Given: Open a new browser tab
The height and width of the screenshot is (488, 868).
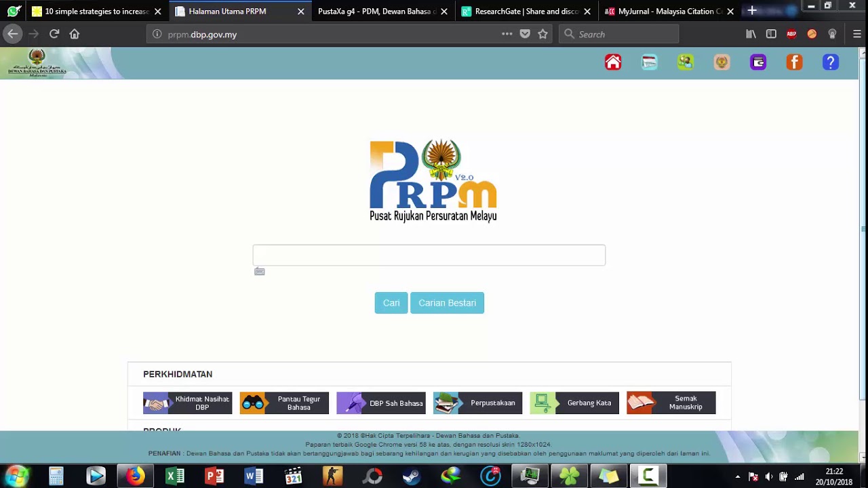Looking at the screenshot, I should pos(752,11).
